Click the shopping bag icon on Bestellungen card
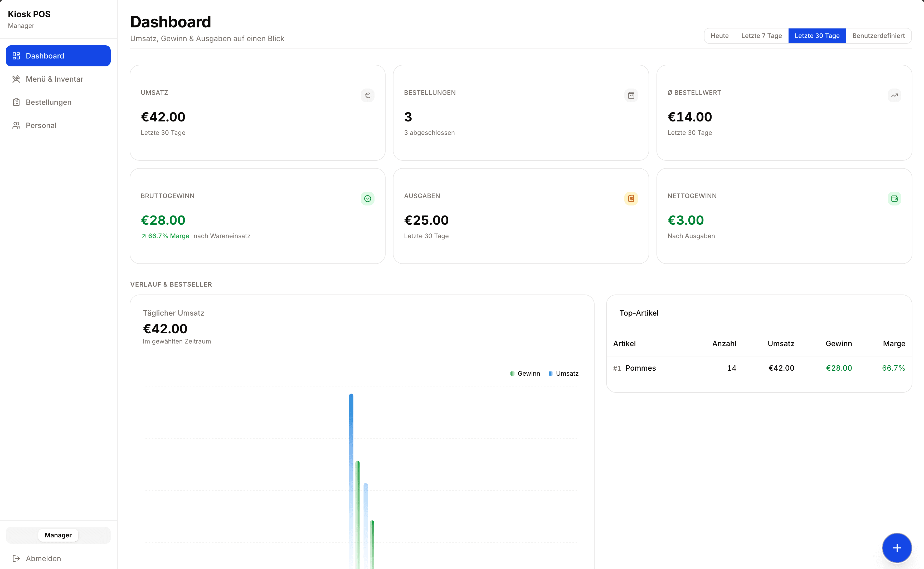This screenshot has height=569, width=924. pyautogui.click(x=631, y=95)
